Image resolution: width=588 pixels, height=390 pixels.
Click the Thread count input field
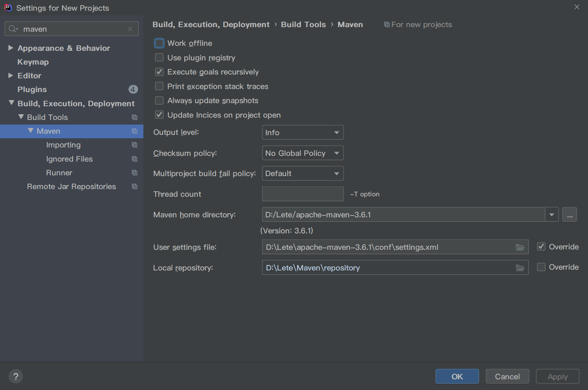pos(302,194)
